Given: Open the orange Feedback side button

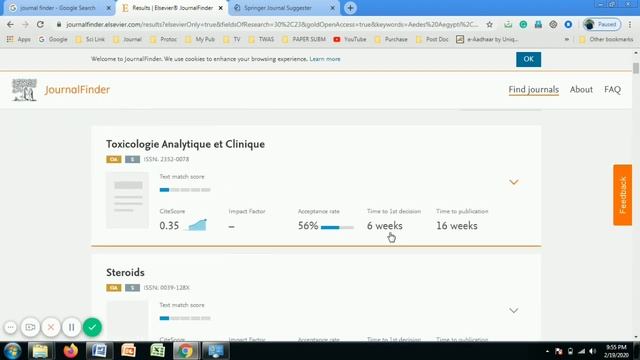Looking at the screenshot, I should [x=622, y=195].
